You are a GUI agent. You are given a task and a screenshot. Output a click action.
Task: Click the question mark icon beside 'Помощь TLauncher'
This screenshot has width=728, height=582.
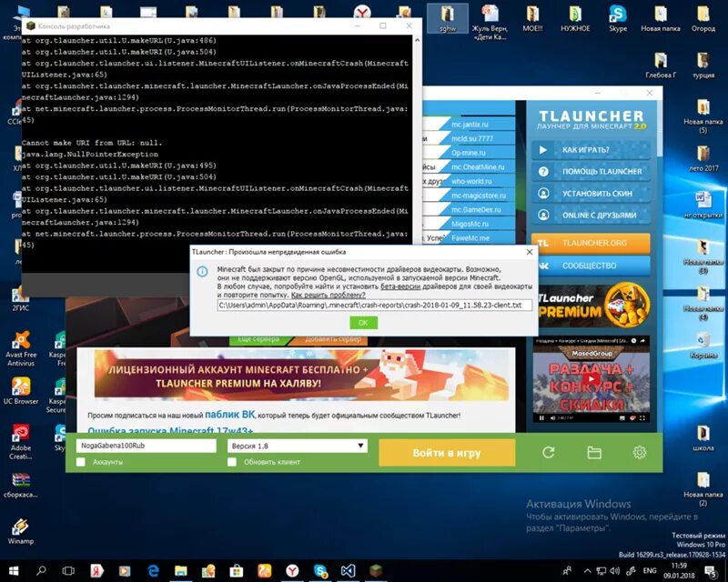(543, 172)
